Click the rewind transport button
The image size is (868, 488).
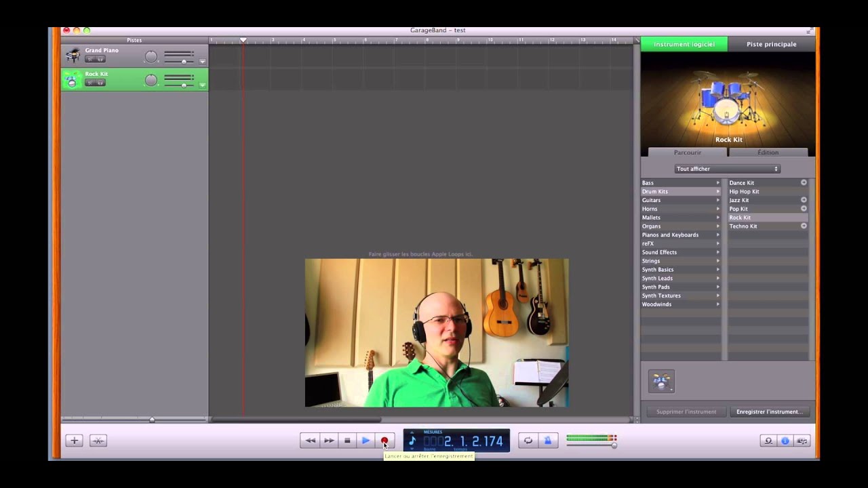click(310, 441)
